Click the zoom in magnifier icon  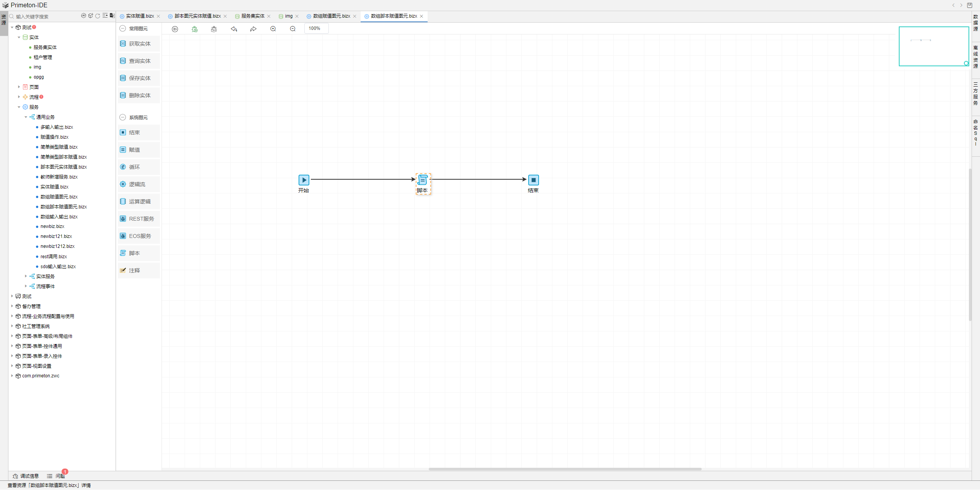pyautogui.click(x=273, y=29)
